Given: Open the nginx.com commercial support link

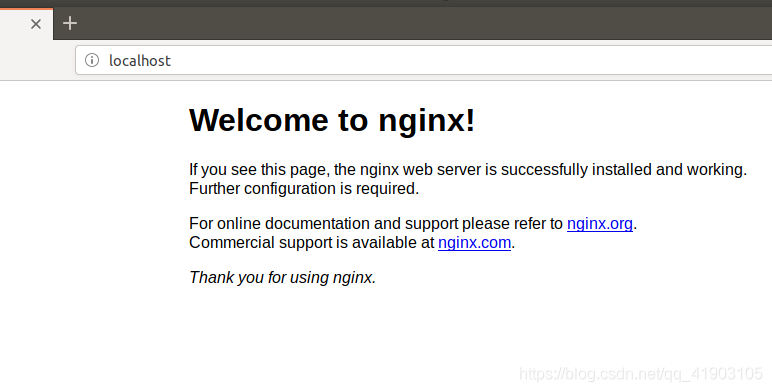Looking at the screenshot, I should coord(474,243).
